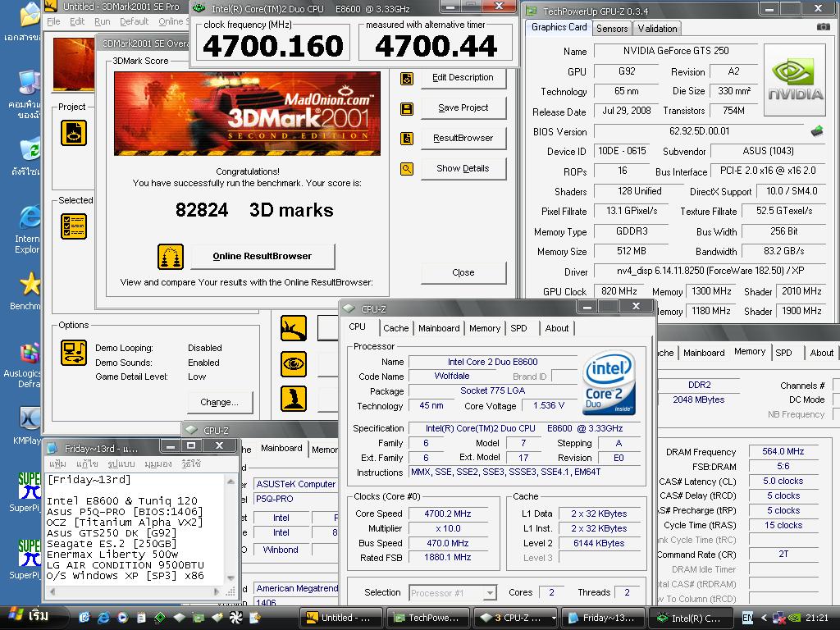Click the NVIDIA logo in GPU-Z
840x630 pixels.
[795, 80]
